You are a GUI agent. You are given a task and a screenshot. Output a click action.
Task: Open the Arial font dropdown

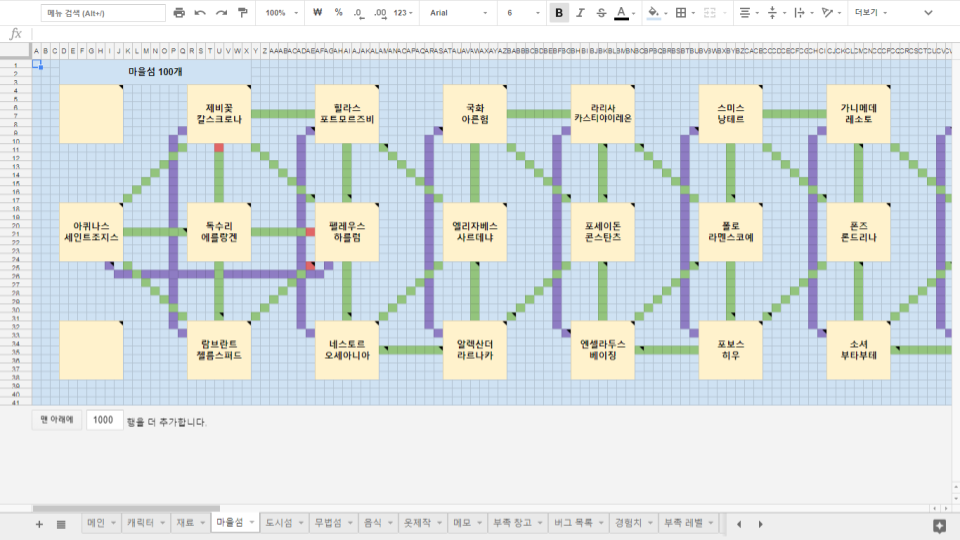(459, 13)
